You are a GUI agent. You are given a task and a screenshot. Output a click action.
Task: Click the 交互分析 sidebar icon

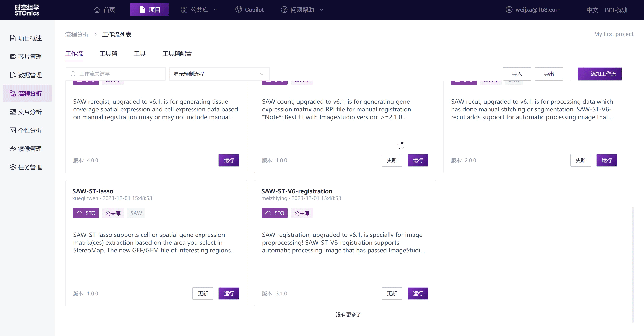(13, 112)
